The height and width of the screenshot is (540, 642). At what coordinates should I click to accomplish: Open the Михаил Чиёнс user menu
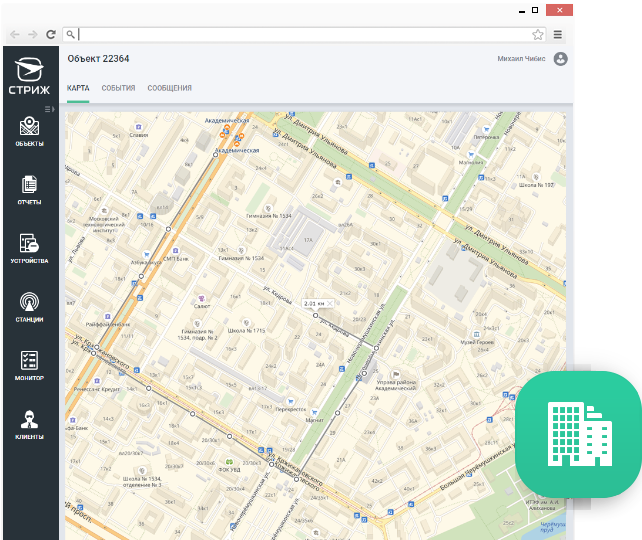point(521,59)
